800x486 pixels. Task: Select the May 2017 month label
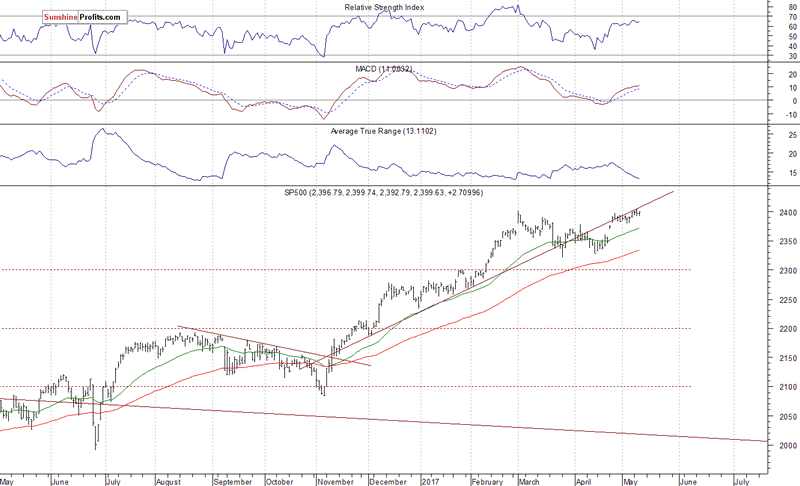631,481
